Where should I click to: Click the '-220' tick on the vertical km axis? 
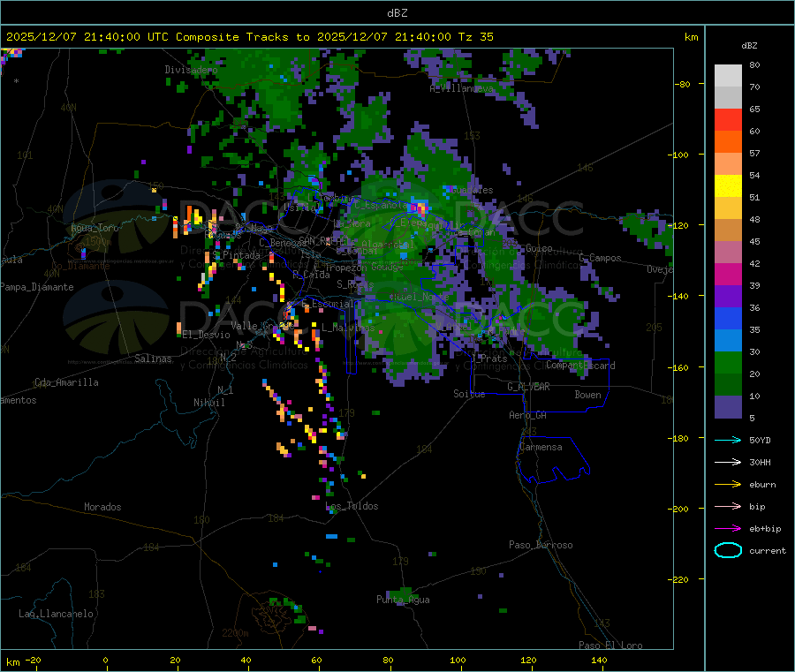pyautogui.click(x=680, y=580)
